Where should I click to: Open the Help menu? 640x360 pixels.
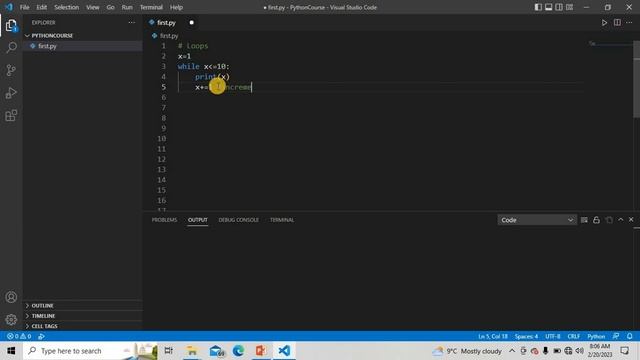point(176,7)
